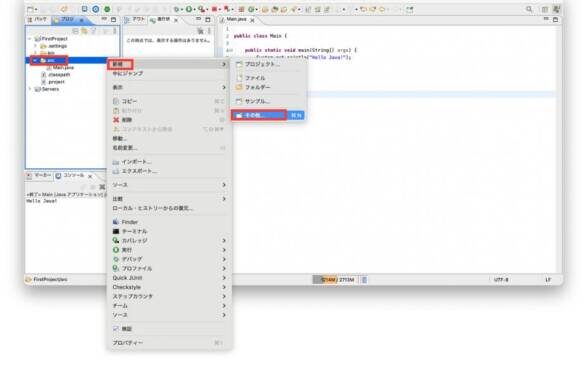Select the .classpath file
Viewport: 587px width, 368px height.
point(59,74)
